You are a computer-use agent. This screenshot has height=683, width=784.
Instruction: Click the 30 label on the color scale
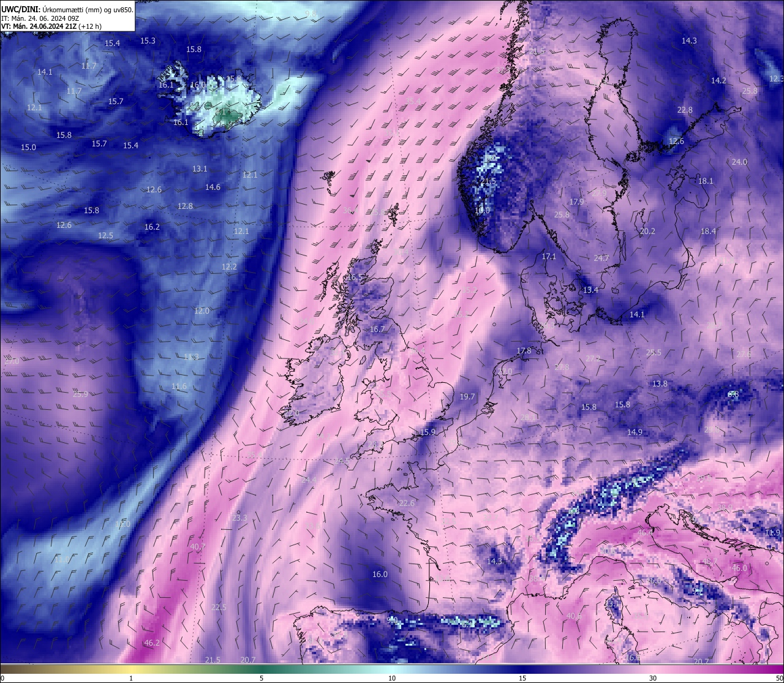tap(653, 678)
